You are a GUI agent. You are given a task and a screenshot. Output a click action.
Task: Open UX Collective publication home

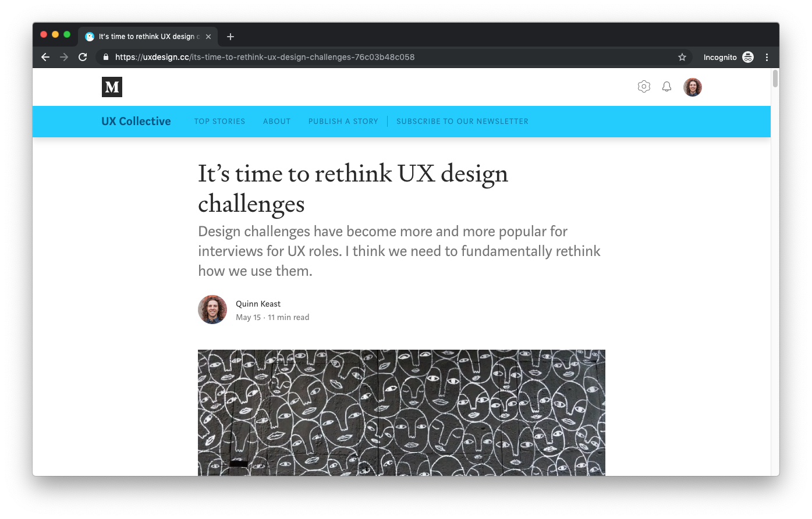pyautogui.click(x=136, y=121)
